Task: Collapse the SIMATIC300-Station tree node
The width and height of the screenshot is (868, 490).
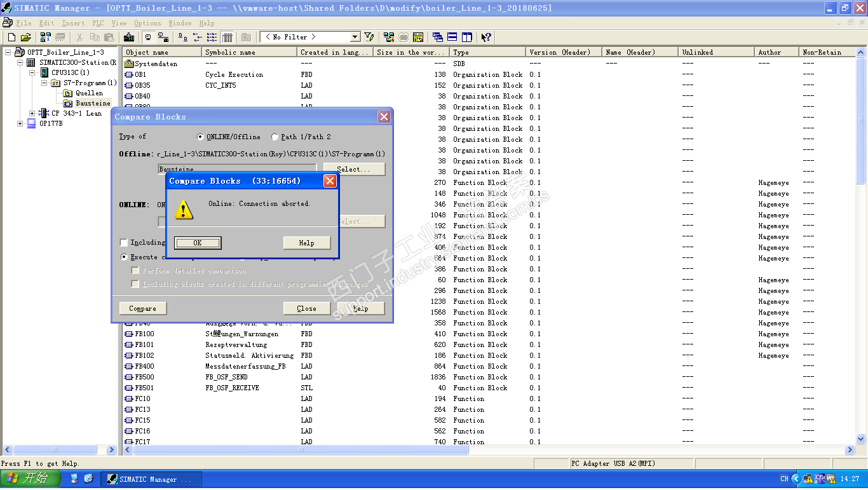Action: click(20, 62)
